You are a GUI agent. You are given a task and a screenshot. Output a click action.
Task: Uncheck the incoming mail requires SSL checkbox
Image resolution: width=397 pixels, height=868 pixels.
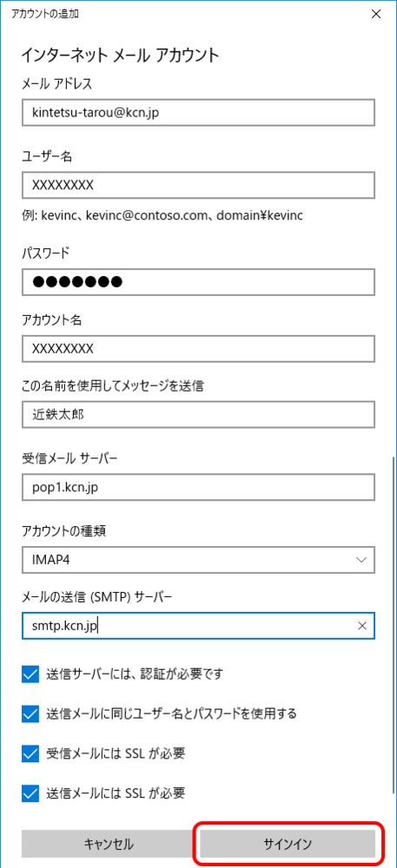(x=30, y=754)
